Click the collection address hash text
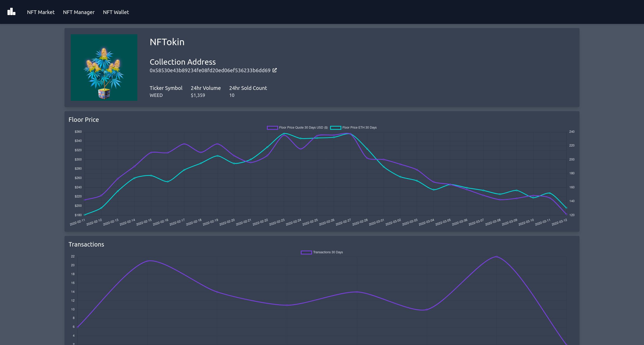Image resolution: width=644 pixels, height=345 pixels. point(210,70)
